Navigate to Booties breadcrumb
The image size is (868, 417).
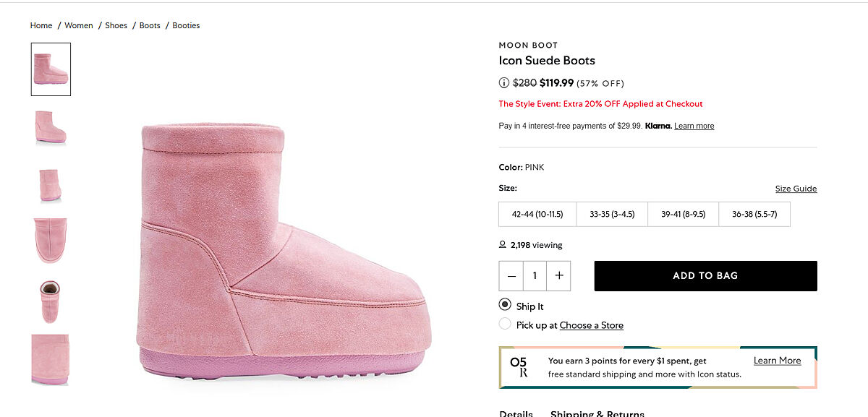[186, 25]
